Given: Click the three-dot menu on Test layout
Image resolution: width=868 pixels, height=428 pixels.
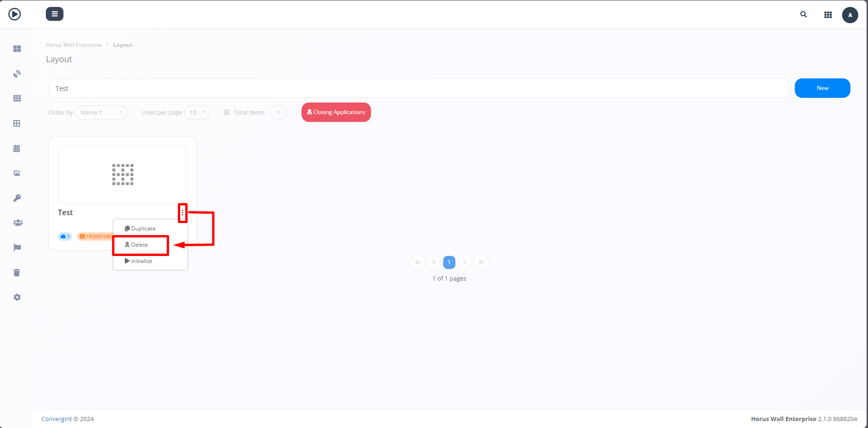Looking at the screenshot, I should (182, 213).
